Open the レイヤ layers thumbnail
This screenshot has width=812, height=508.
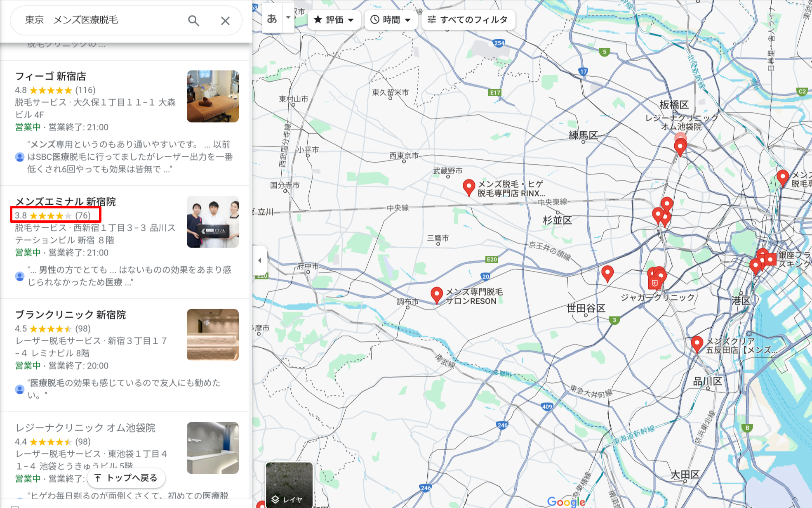point(289,484)
